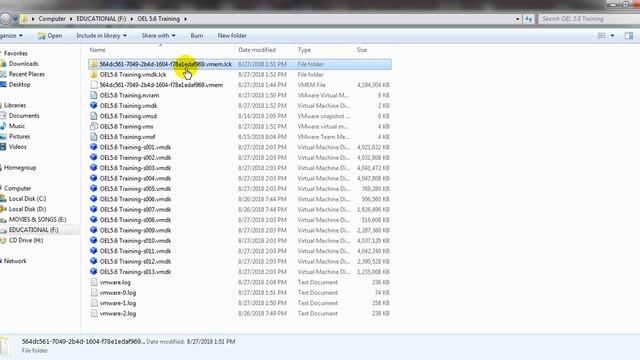Select OEL5.6 Training.vmxf file name

click(127, 137)
